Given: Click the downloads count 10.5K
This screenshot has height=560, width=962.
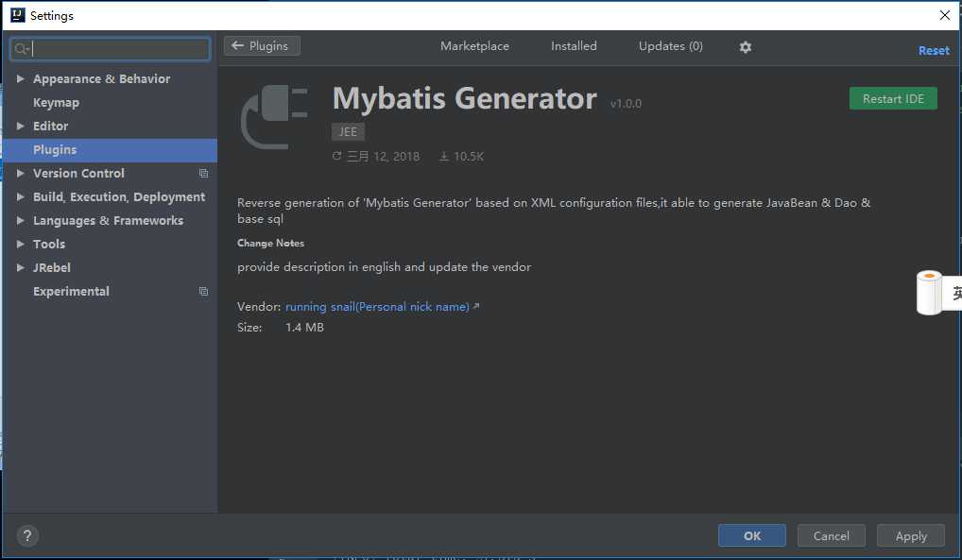Looking at the screenshot, I should [461, 157].
